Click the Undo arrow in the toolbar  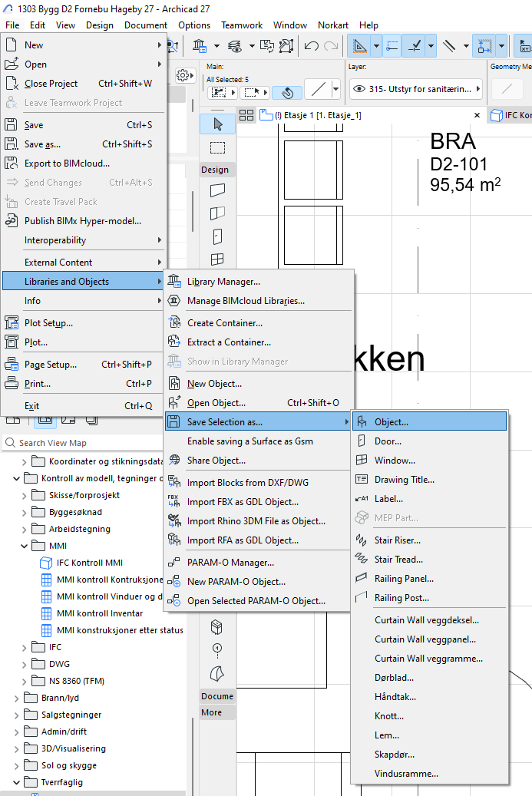pyautogui.click(x=311, y=46)
